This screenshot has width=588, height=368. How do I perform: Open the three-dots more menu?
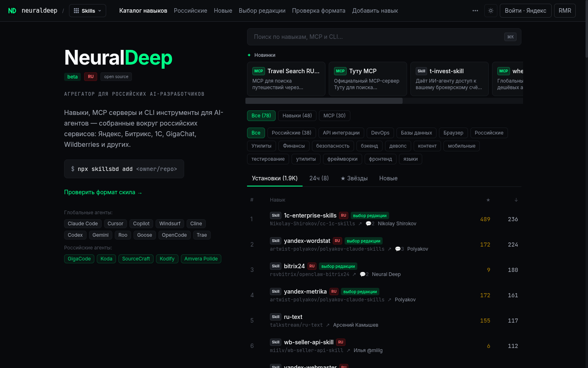(475, 11)
